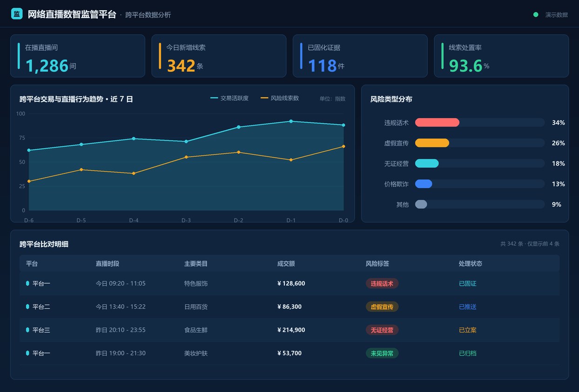Open the 已推送 status link

click(468, 307)
